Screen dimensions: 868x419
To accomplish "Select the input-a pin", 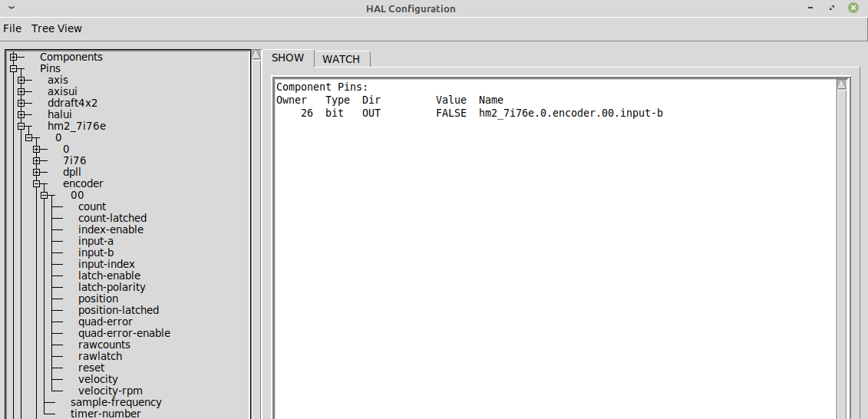I will 96,241.
